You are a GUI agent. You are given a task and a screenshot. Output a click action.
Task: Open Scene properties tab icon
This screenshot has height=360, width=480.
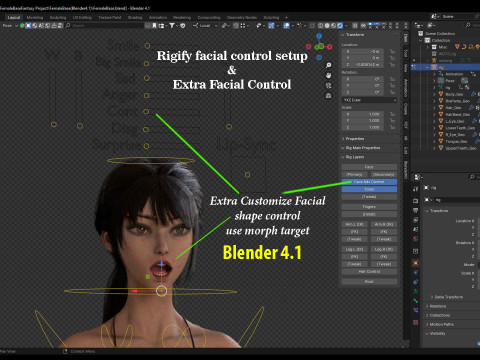(x=415, y=229)
